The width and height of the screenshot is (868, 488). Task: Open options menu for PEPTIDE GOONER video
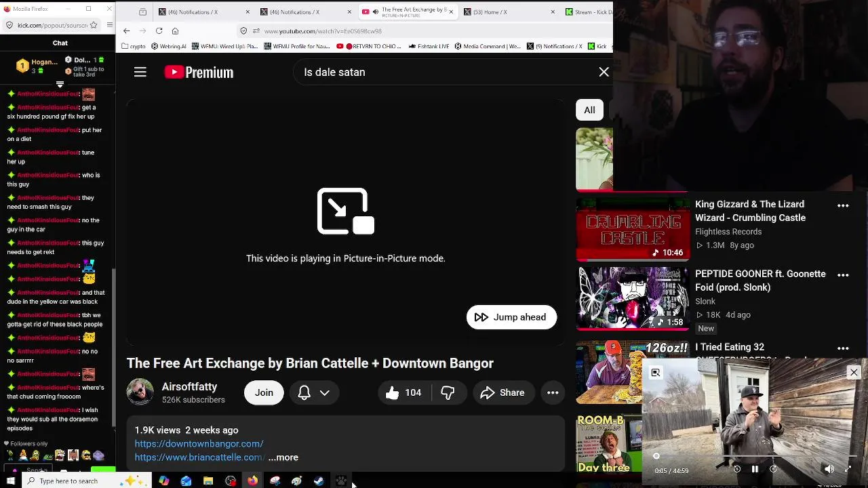point(843,275)
